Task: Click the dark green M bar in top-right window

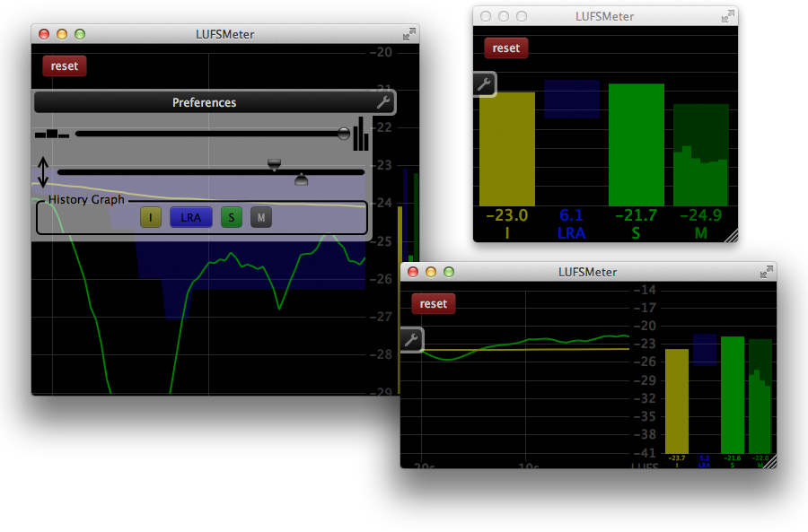Action: coord(701,154)
